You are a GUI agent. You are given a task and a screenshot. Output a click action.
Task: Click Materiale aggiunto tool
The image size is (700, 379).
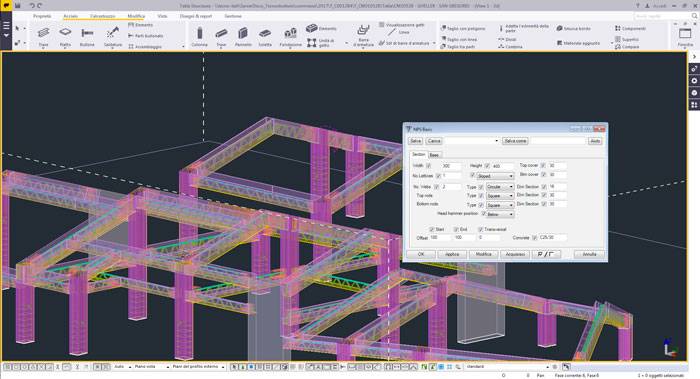point(578,43)
